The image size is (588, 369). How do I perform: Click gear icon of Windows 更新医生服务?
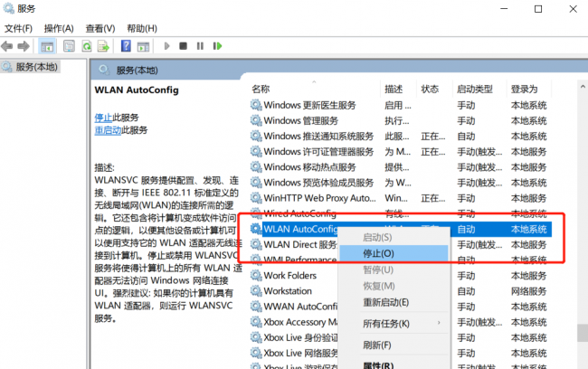click(256, 105)
